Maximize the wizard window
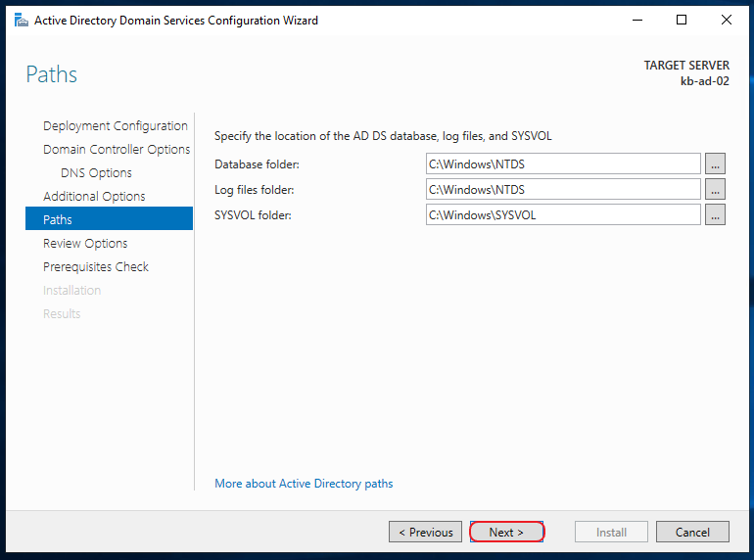Viewport: 754px width, 560px height. coord(682,21)
